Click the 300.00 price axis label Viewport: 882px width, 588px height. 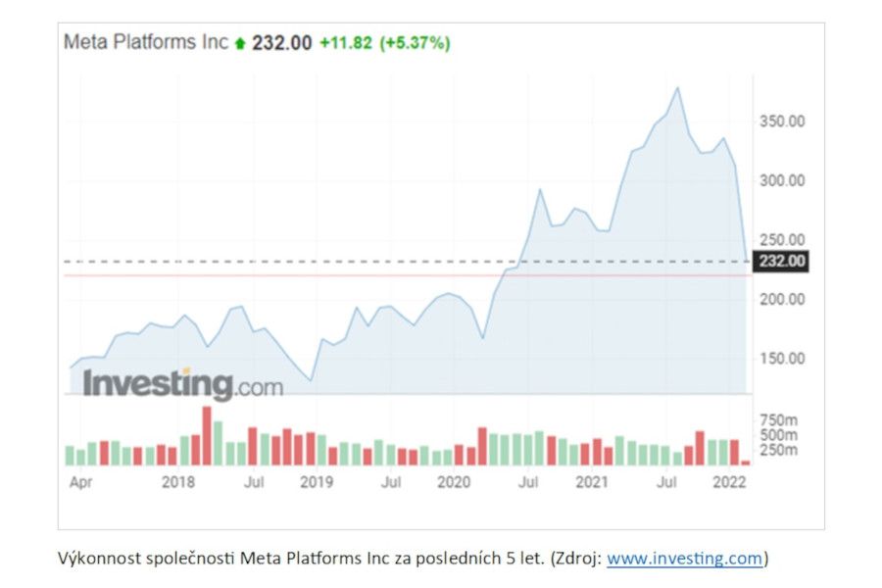(x=781, y=180)
